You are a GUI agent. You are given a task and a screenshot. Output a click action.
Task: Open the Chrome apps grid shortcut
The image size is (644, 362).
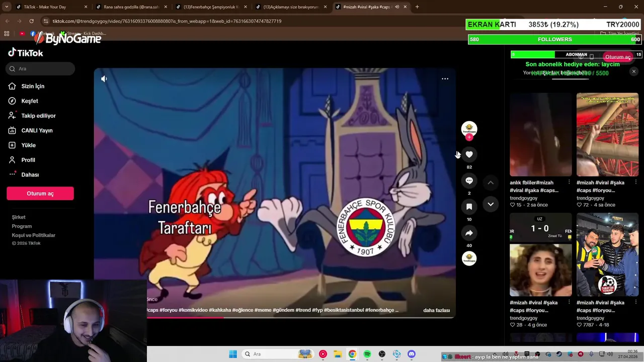click(x=7, y=34)
